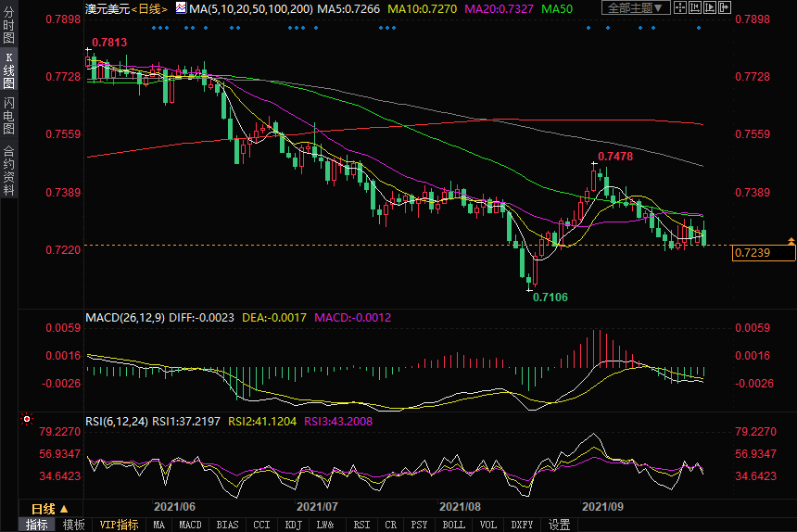This screenshot has width=797, height=532.
Task: Click the orange arrow at right price axis
Action: (x=791, y=241)
